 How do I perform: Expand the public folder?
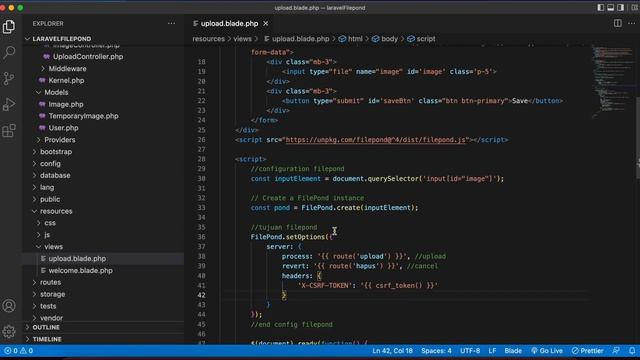[x=50, y=199]
